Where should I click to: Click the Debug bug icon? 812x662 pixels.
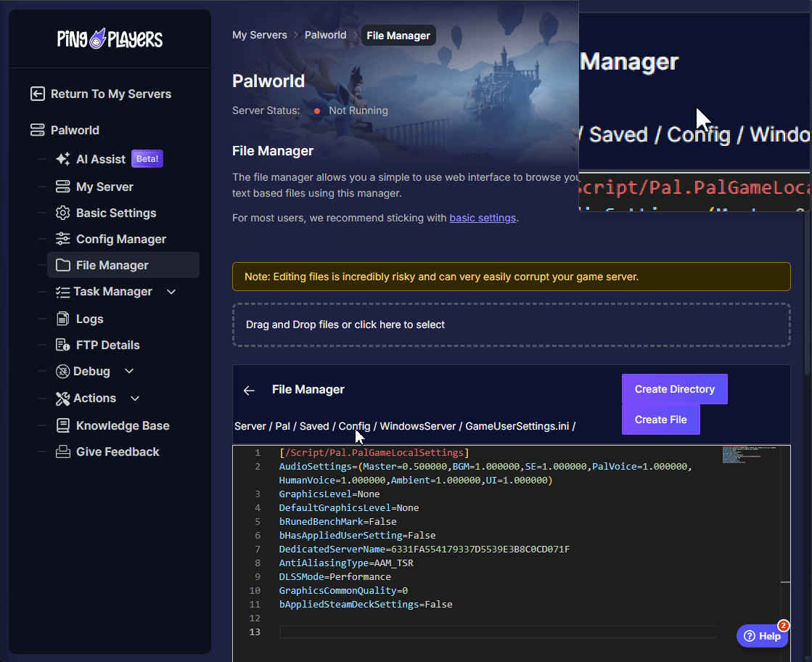point(62,372)
